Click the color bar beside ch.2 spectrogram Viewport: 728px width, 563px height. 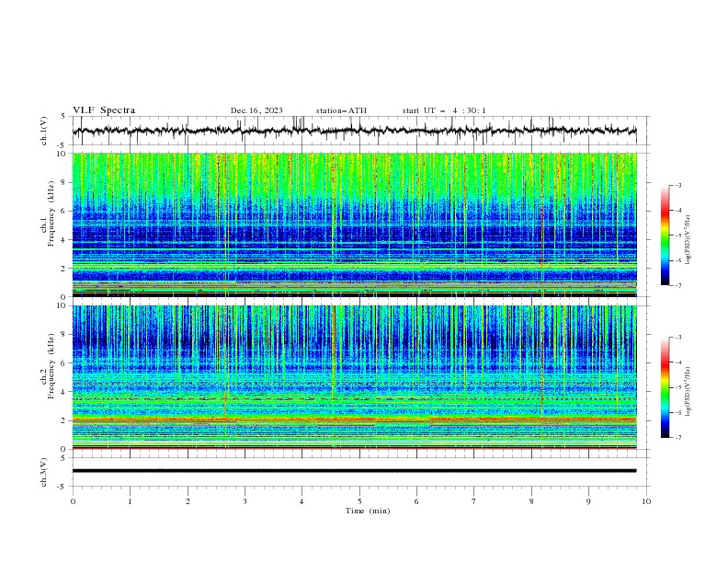[665, 387]
